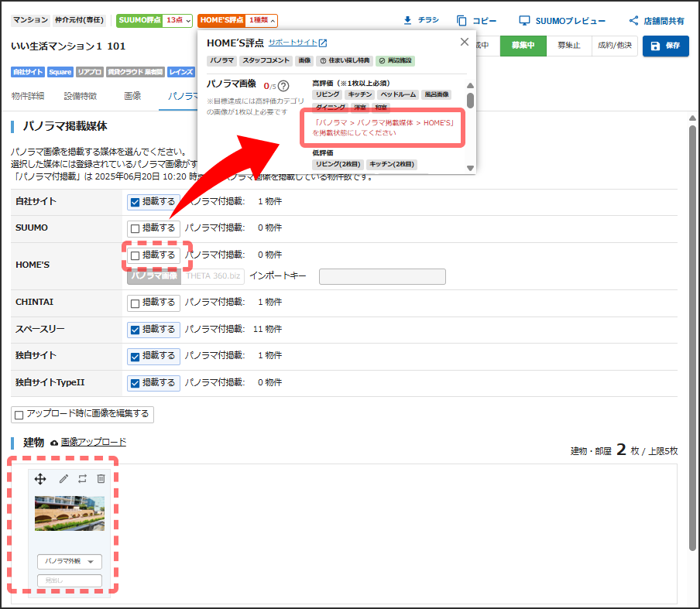The width and height of the screenshot is (700, 609).
Task: Toggle 掲載する checkbox for スペースリー
Action: coord(135,330)
